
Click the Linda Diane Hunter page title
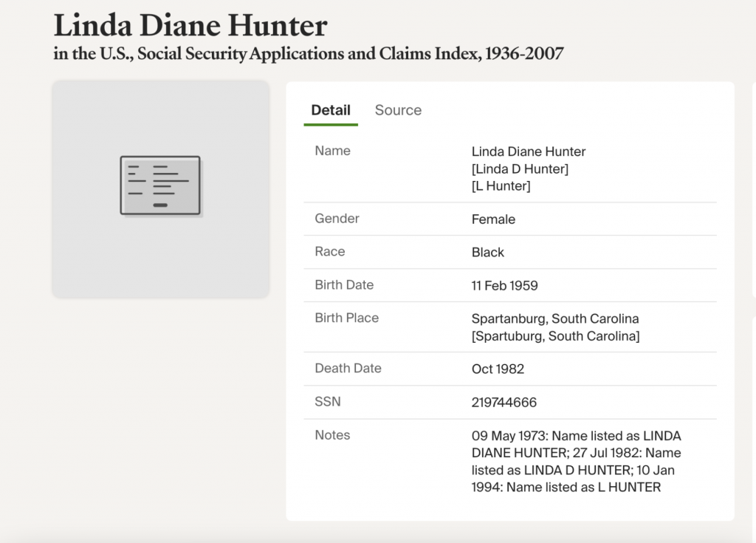(190, 26)
